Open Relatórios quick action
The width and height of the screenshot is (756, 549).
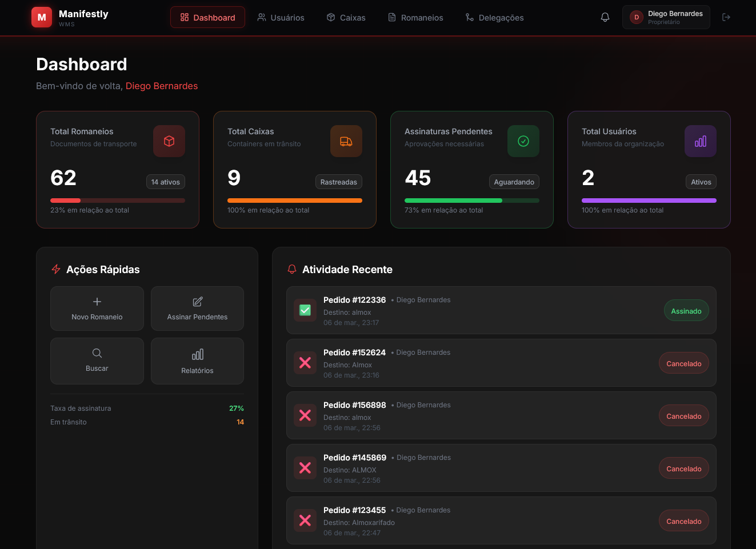click(197, 361)
